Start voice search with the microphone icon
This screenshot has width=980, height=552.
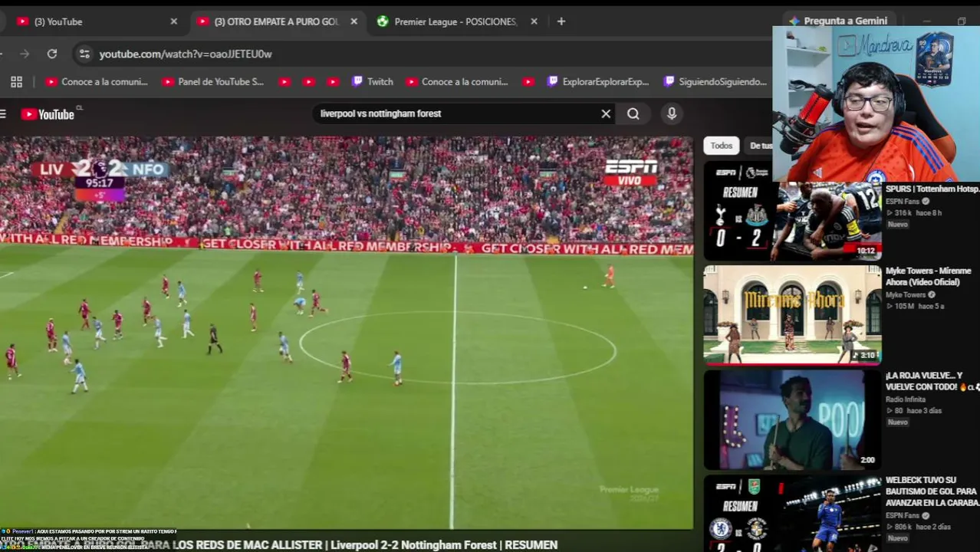(x=672, y=113)
